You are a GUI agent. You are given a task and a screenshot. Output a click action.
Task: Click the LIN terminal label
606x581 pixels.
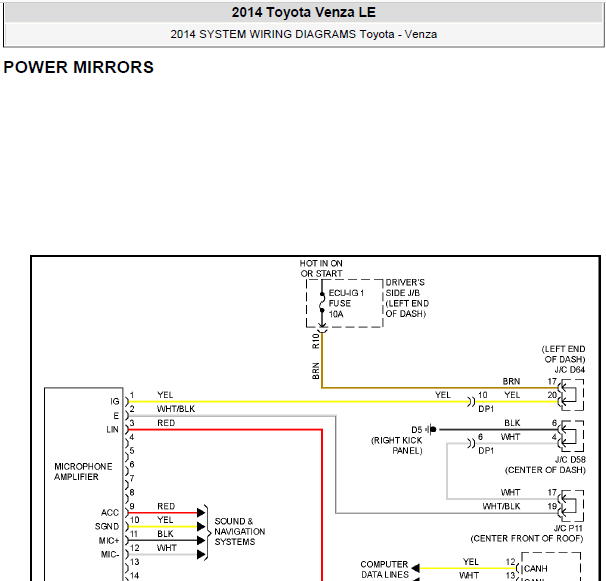(x=112, y=429)
